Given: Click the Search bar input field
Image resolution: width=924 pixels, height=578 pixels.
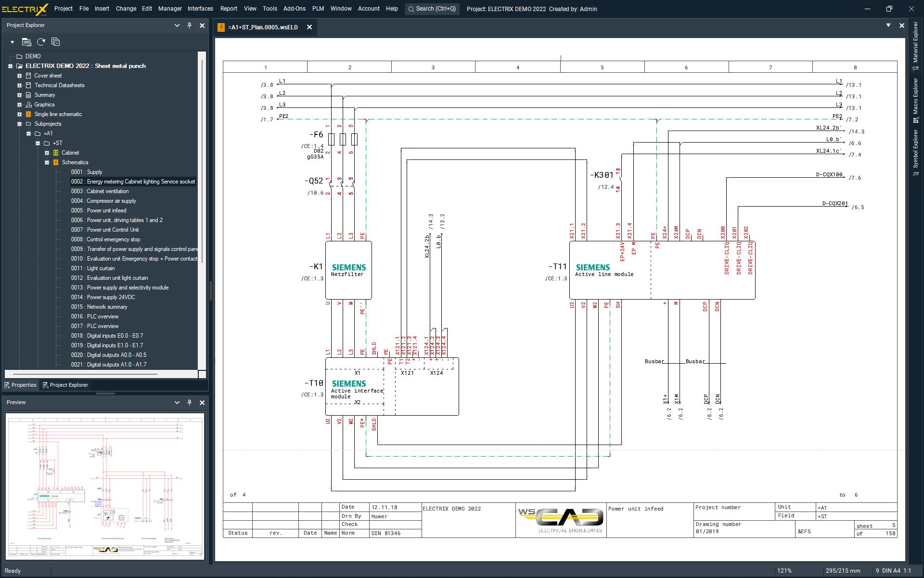Looking at the screenshot, I should tap(432, 9).
